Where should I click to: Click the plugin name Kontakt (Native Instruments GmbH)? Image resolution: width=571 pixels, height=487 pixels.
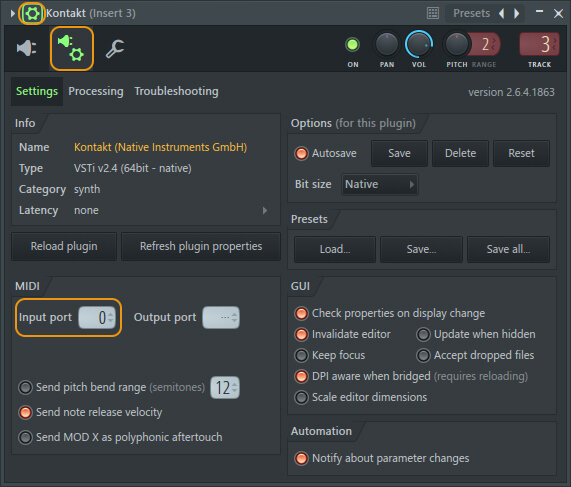tap(160, 147)
